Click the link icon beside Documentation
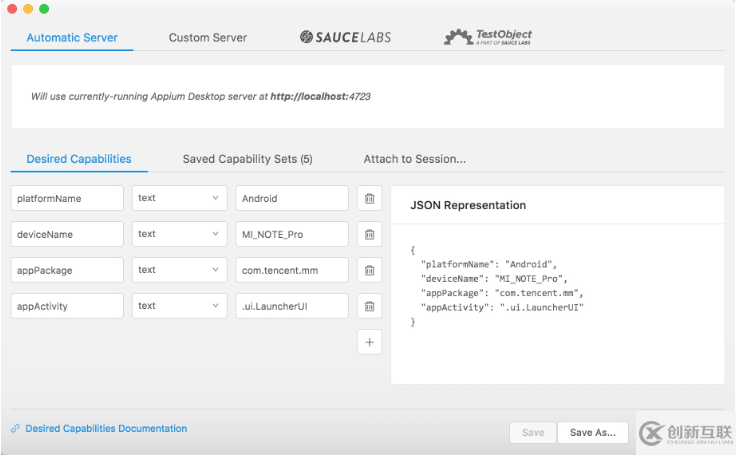Image resolution: width=736 pixels, height=455 pixels. coord(16,429)
